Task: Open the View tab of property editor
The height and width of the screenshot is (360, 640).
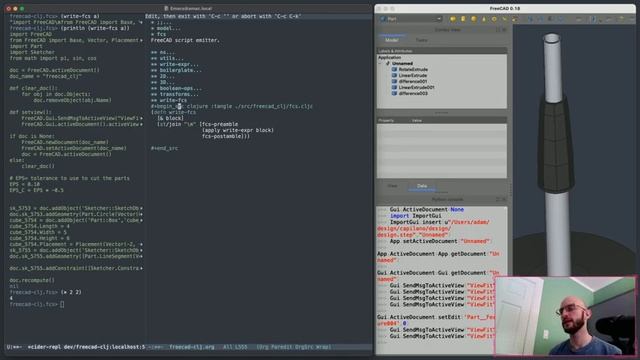Action: coord(392,186)
